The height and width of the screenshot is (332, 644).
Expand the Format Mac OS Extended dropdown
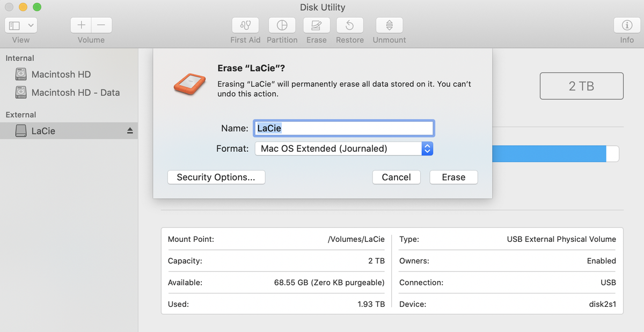[x=344, y=149]
